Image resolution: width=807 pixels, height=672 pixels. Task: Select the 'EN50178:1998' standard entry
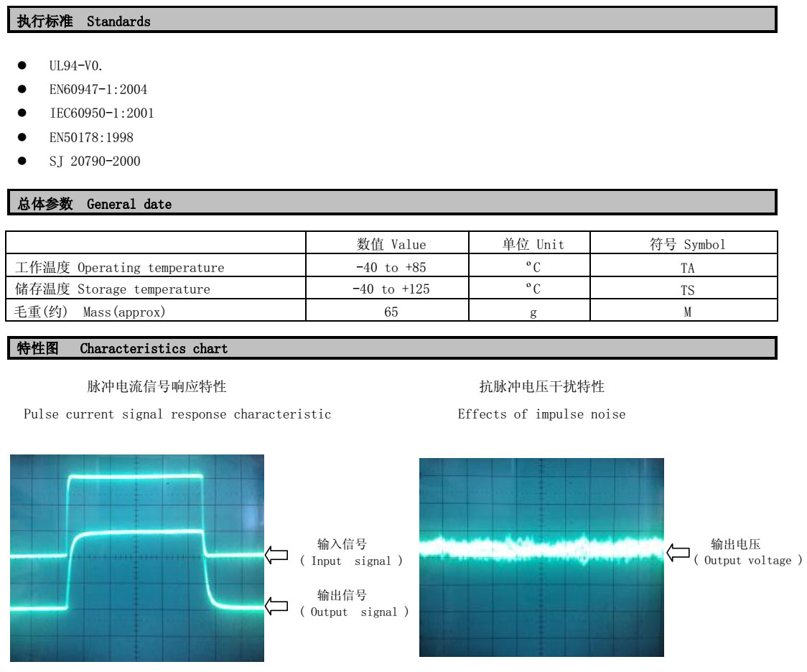91,137
